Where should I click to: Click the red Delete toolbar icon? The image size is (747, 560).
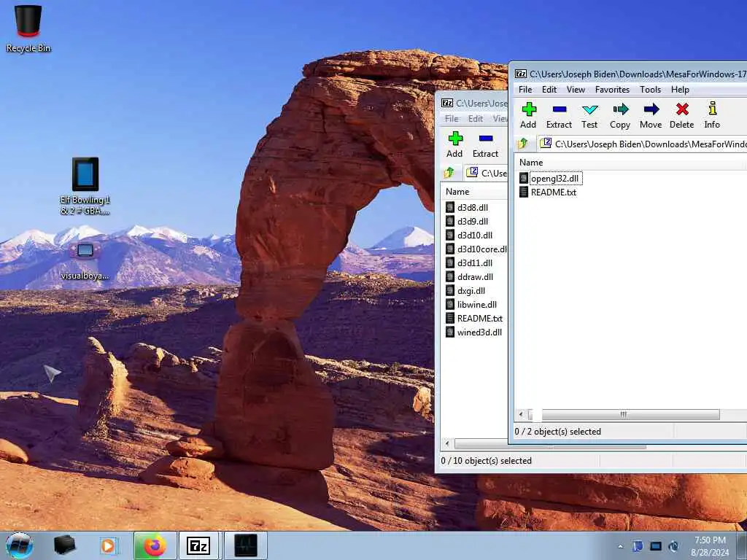coord(682,115)
